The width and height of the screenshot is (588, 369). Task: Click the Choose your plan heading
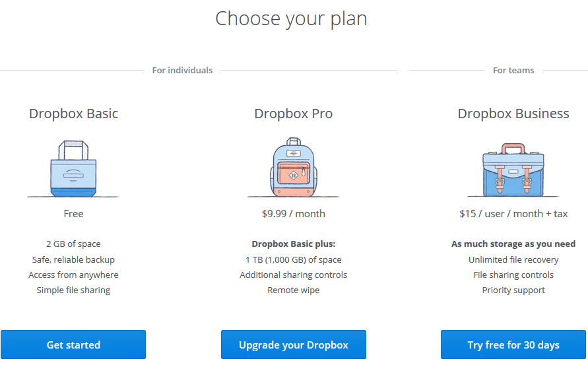click(291, 18)
